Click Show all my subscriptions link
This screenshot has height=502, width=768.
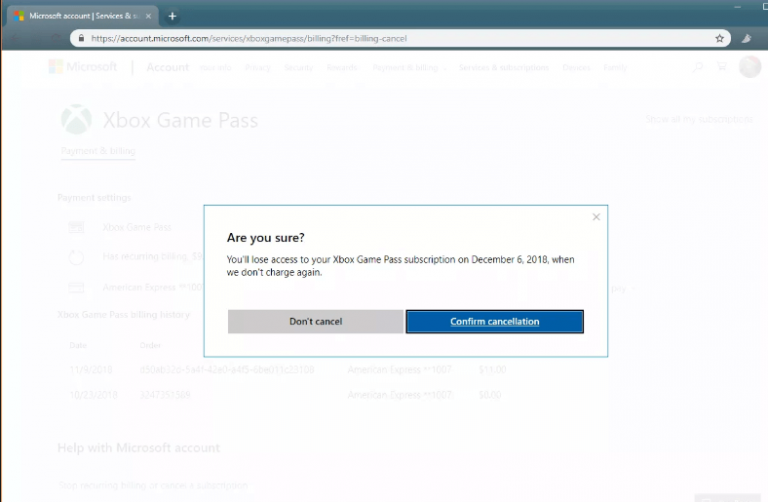[x=699, y=119]
